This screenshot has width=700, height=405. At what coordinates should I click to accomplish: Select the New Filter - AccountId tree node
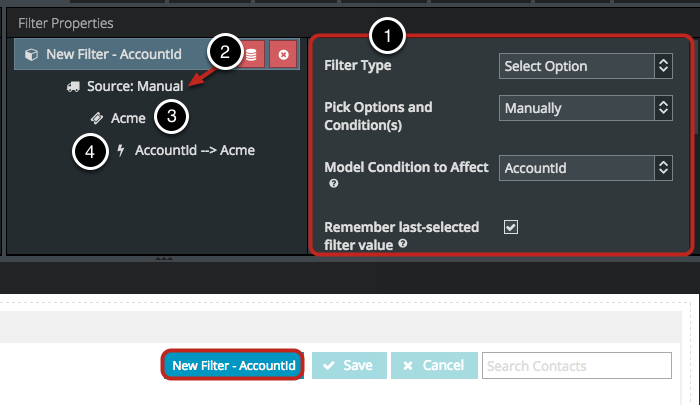114,54
